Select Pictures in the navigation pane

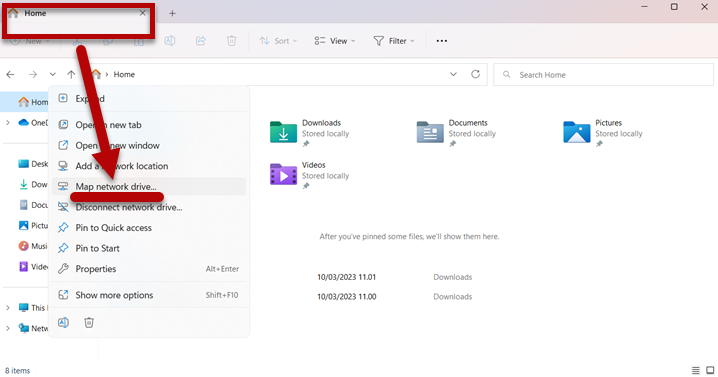[x=33, y=226]
